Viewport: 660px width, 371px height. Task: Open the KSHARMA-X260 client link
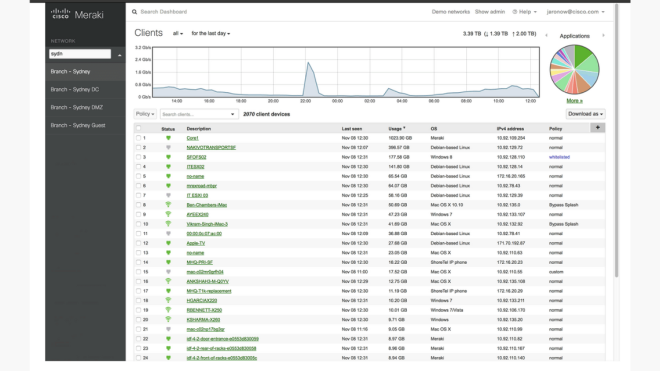click(x=203, y=320)
